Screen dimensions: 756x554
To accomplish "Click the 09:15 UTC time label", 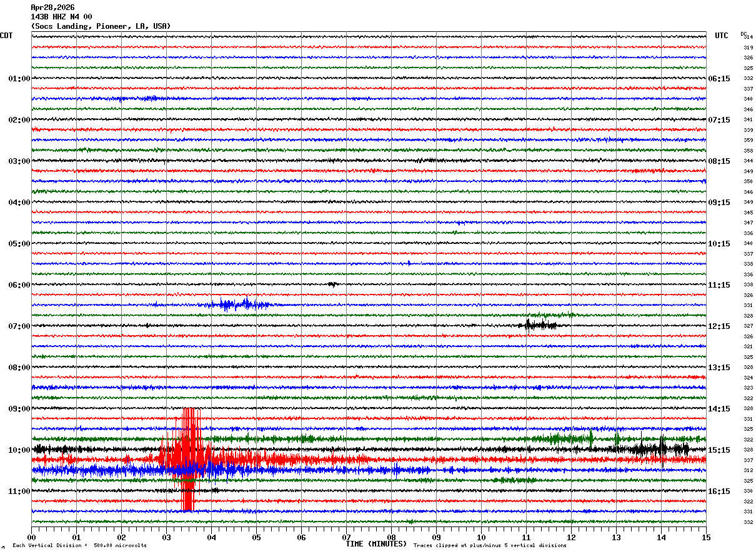I will (x=719, y=203).
